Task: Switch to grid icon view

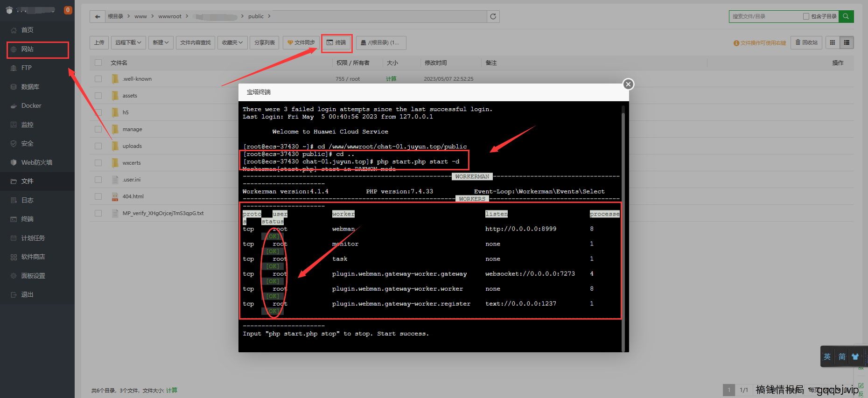Action: [x=832, y=42]
